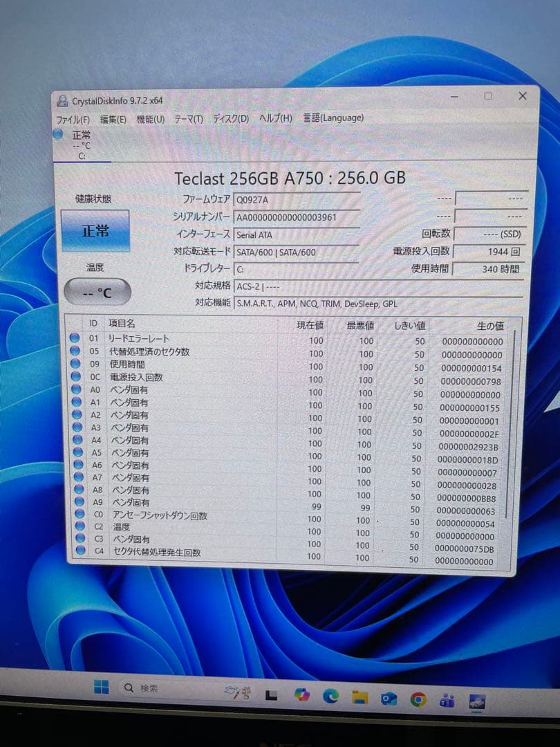This screenshot has width=560, height=747.
Task: Click the --°C temperature indicator button
Action: point(97,292)
